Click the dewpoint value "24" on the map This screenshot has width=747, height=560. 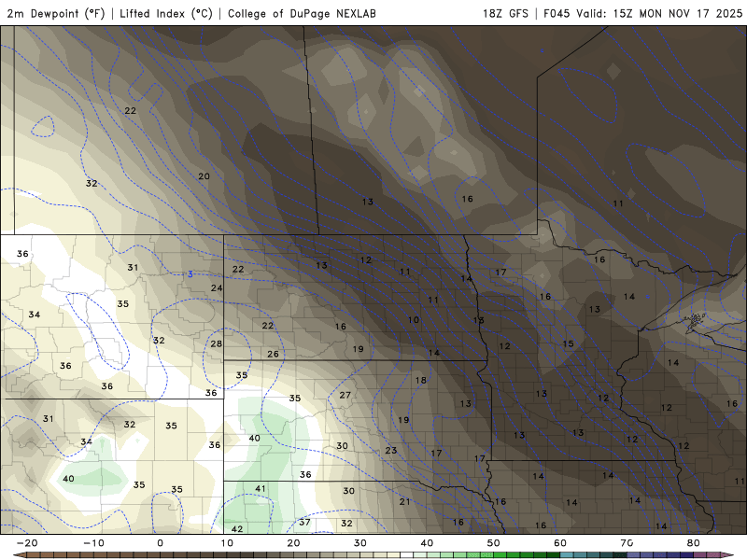click(217, 287)
